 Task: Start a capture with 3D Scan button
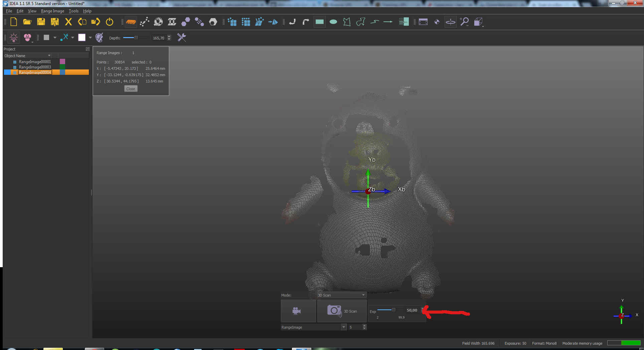pos(342,311)
